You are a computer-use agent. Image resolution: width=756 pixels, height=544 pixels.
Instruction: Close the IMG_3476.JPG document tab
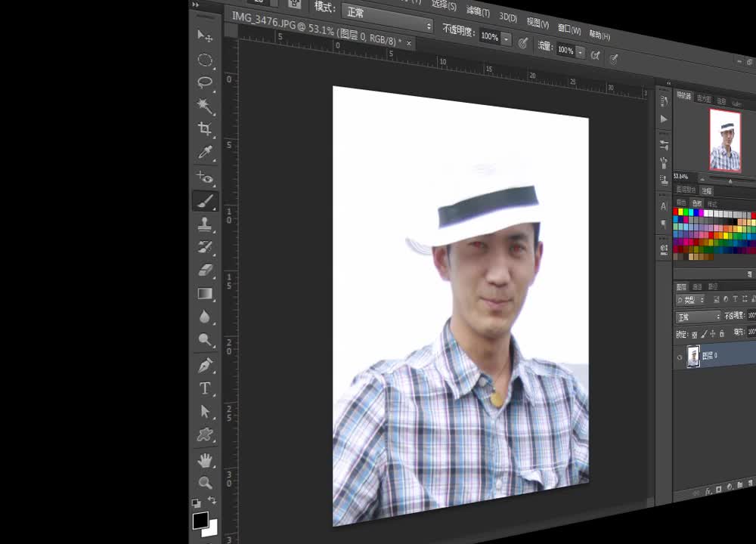tap(409, 43)
